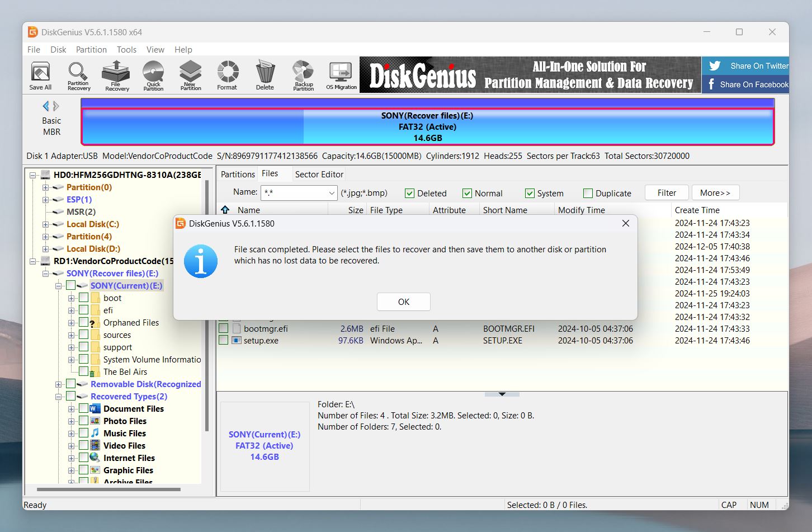Click the Format toolbar icon
Screen dimensions: 812x532
(228, 76)
